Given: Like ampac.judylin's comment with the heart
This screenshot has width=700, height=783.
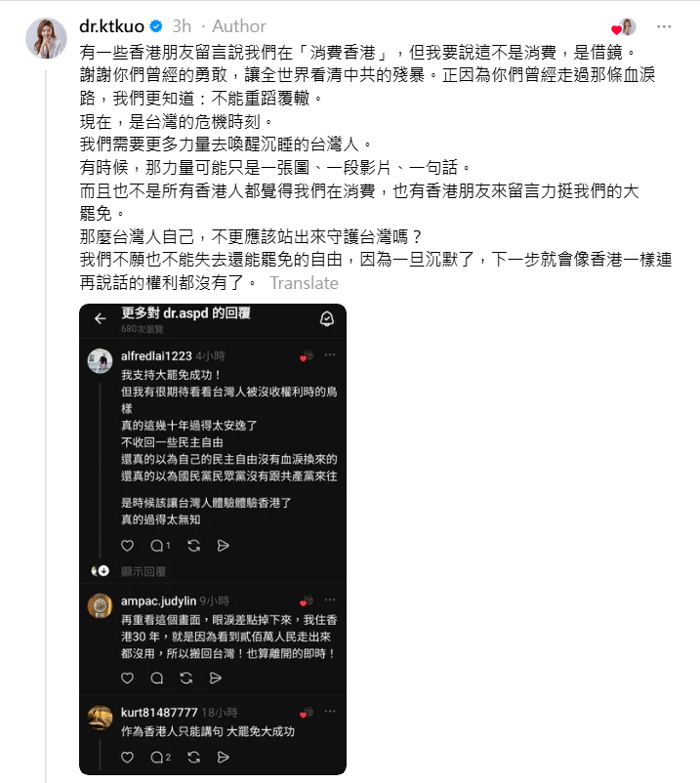Looking at the screenshot, I should click(127, 679).
